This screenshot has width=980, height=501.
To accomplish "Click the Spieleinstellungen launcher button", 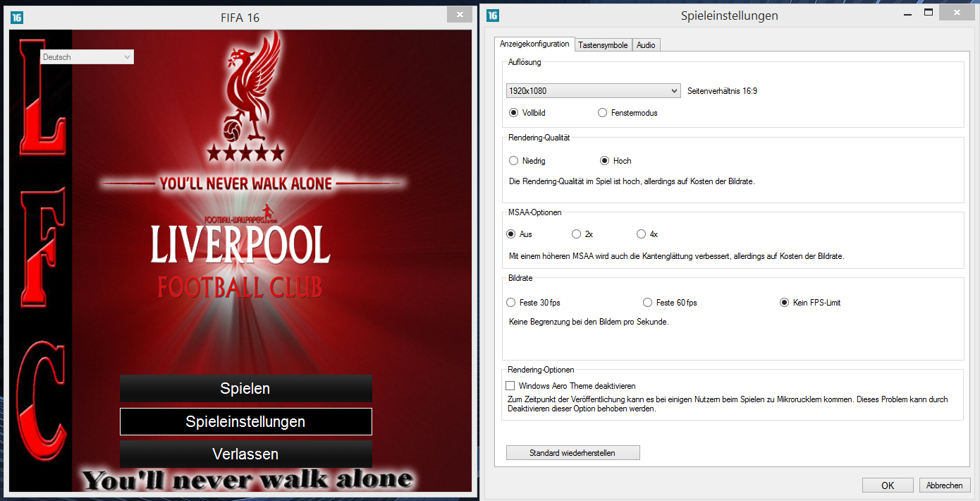I will coord(245,421).
